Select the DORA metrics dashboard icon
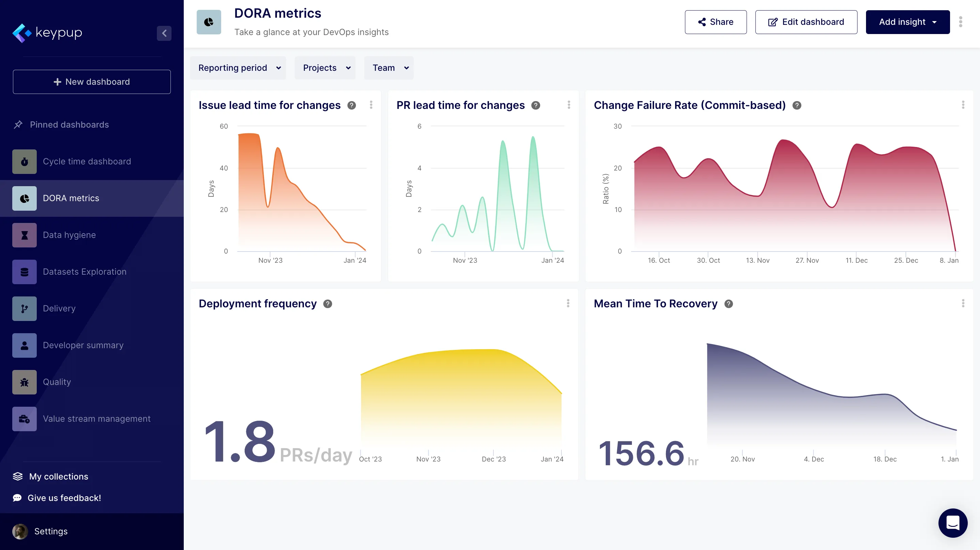This screenshot has height=550, width=980. [x=24, y=198]
